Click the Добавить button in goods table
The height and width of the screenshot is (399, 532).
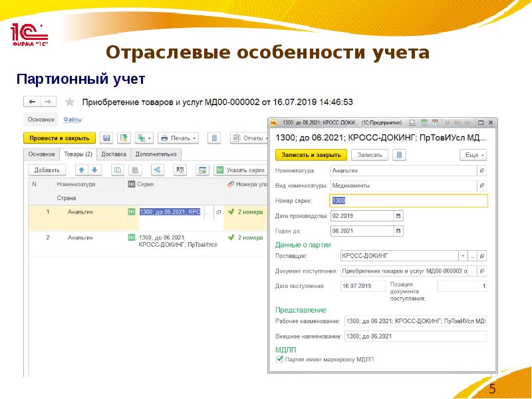[47, 170]
